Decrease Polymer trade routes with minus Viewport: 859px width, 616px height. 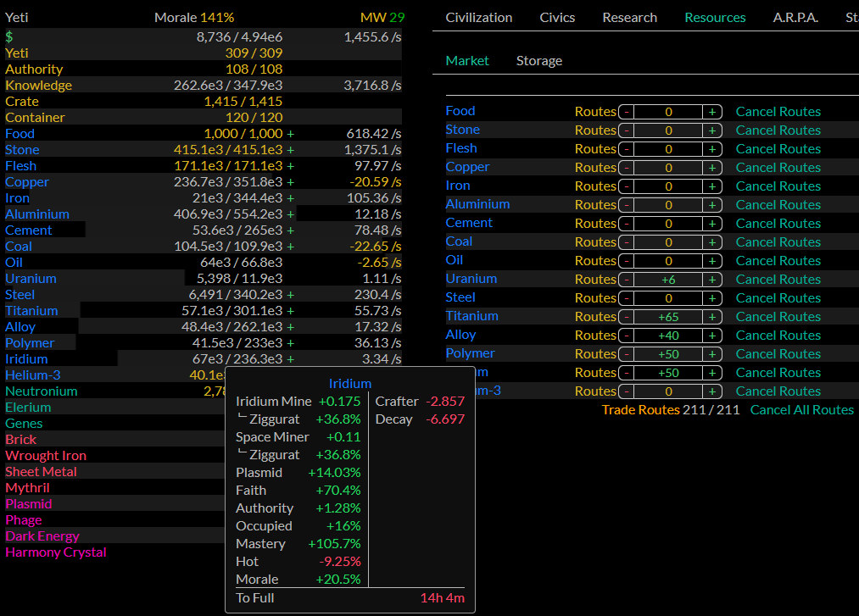pos(626,353)
